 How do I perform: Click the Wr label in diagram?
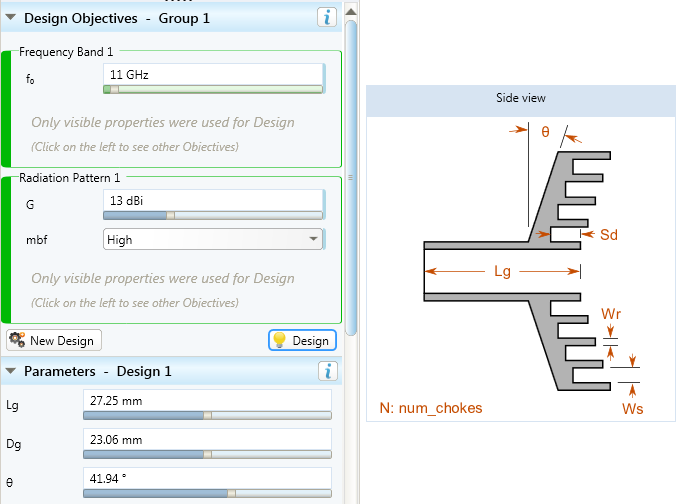point(611,314)
